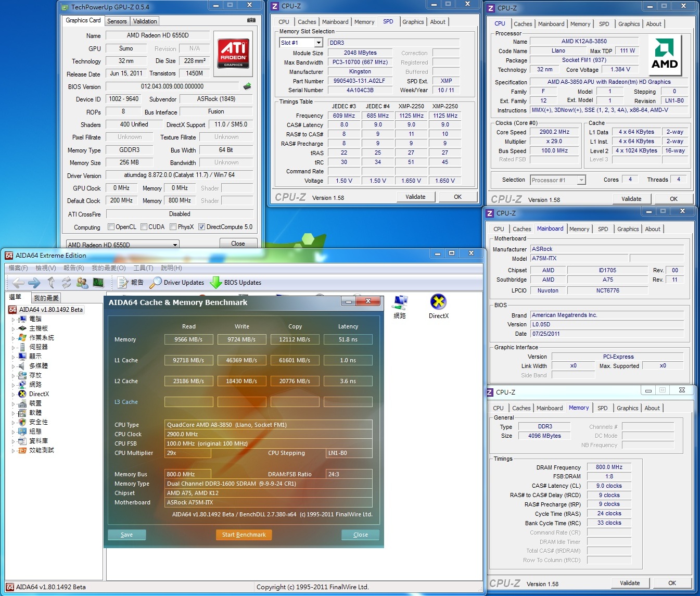The height and width of the screenshot is (596, 700).
Task: Open the AMD Radeon HD 6550D GPU dropdown
Action: [175, 245]
